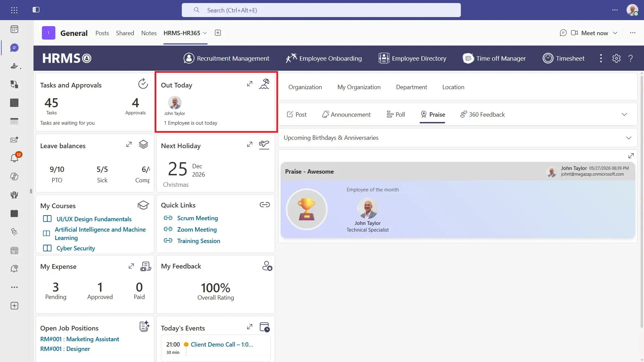This screenshot has width=644, height=362.
Task: Open channel more options ellipsis
Action: click(x=633, y=33)
